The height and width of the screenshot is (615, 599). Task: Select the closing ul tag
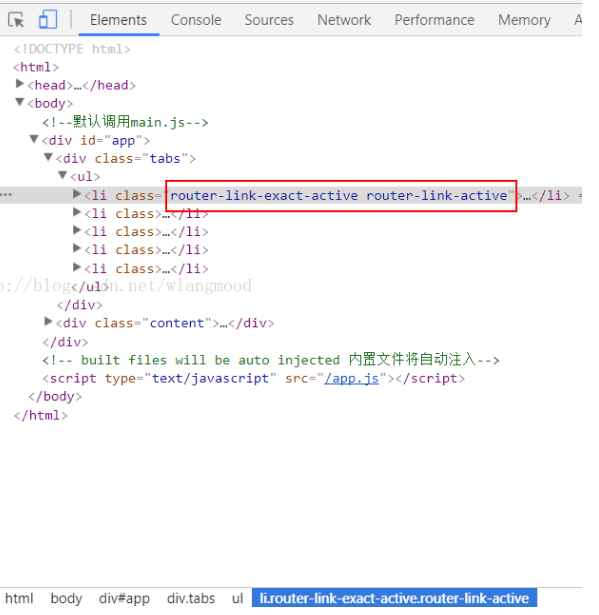(x=90, y=287)
